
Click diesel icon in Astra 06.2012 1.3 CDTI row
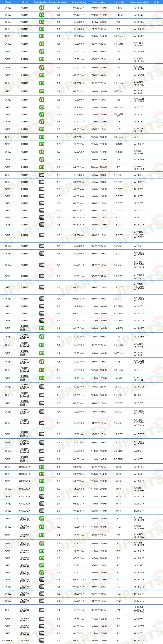tap(42, 182)
